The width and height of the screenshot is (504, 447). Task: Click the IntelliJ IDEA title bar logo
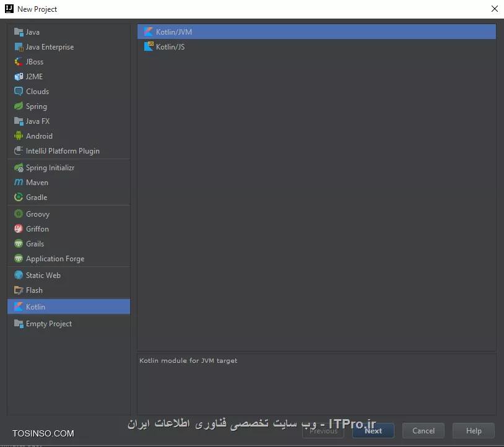pyautogui.click(x=9, y=9)
